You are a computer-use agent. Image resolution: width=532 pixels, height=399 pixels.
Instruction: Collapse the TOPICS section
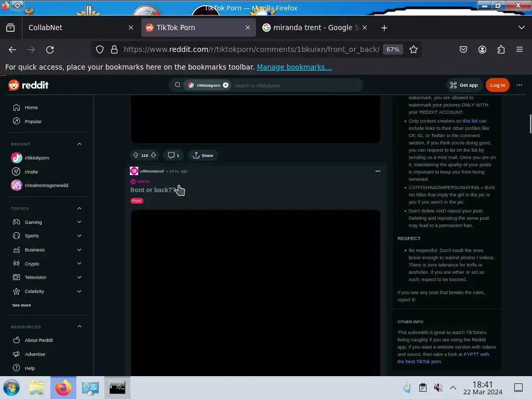click(79, 208)
